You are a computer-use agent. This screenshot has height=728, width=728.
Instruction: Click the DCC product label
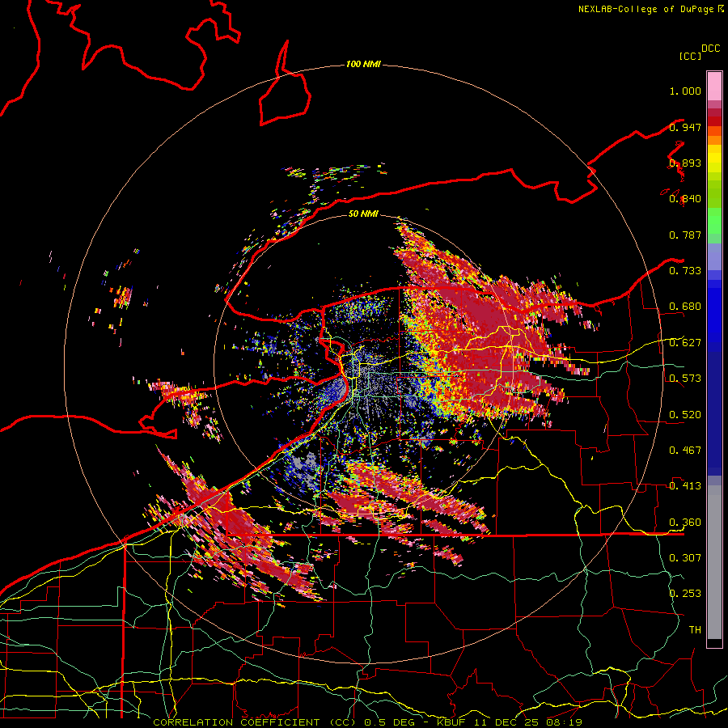click(x=710, y=49)
